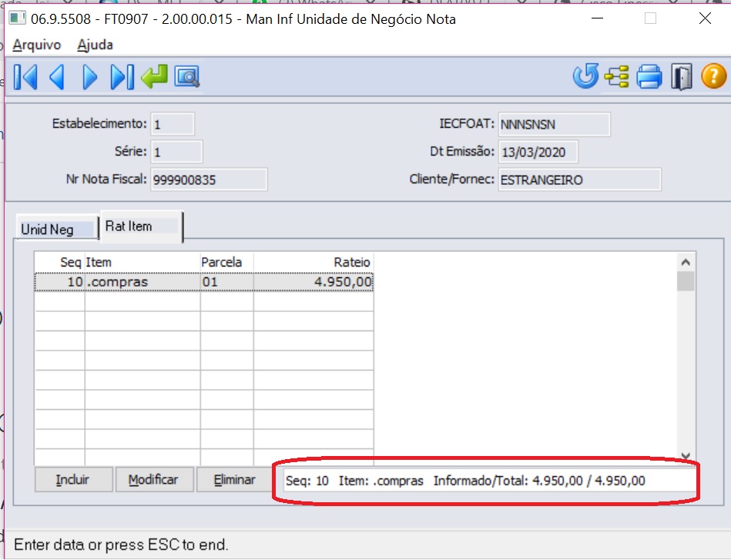
Task: Click the exit door icon
Action: coord(681,77)
